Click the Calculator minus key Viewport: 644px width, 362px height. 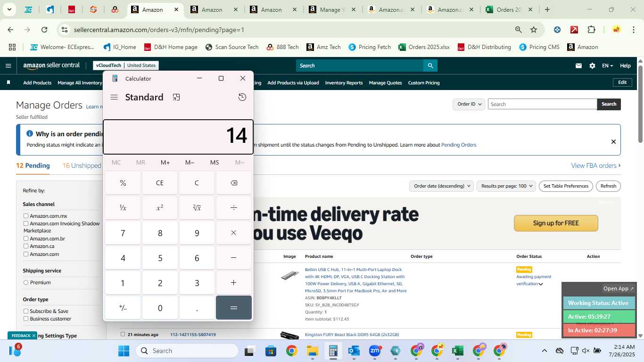234,258
